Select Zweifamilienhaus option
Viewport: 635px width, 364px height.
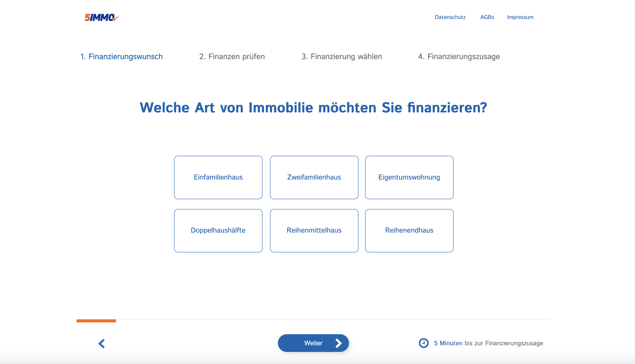point(314,177)
